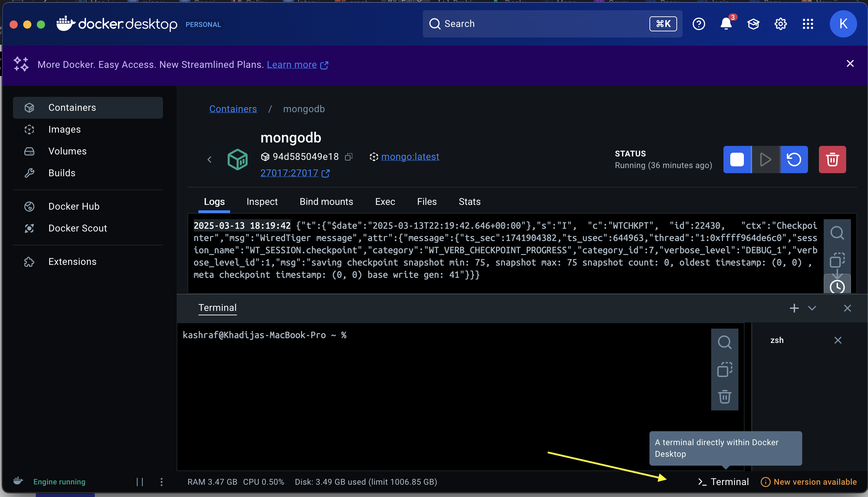Dismiss the streamlined plans banner
868x497 pixels.
[x=850, y=64]
